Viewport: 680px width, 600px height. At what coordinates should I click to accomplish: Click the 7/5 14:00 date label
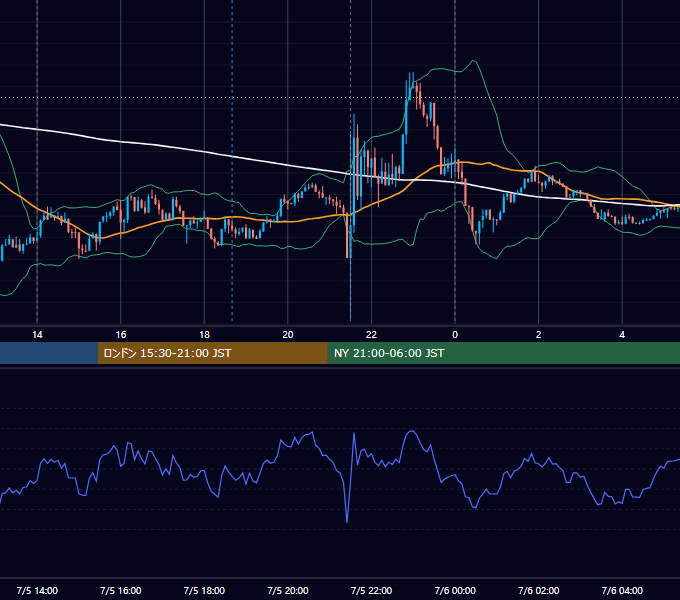(37, 590)
